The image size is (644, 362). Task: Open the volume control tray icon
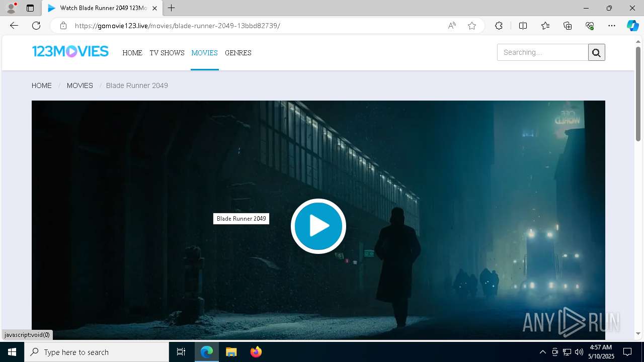click(579, 352)
